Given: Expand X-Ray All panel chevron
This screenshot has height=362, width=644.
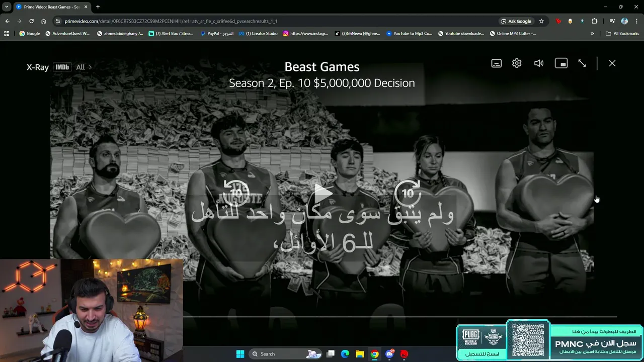Looking at the screenshot, I should (x=90, y=67).
